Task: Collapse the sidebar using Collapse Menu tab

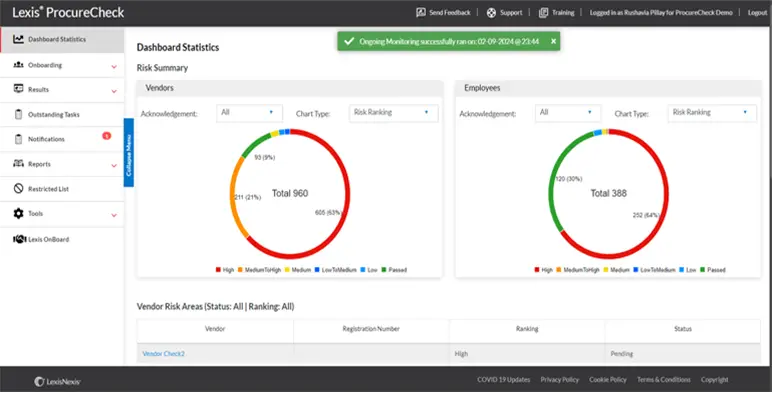Action: [129, 153]
